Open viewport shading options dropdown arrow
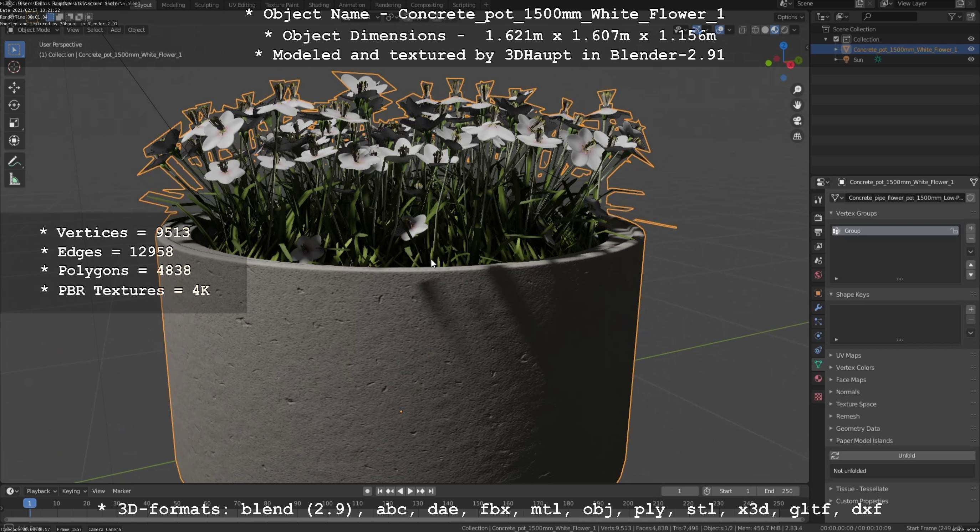Viewport: 980px width, 532px height. [x=794, y=30]
